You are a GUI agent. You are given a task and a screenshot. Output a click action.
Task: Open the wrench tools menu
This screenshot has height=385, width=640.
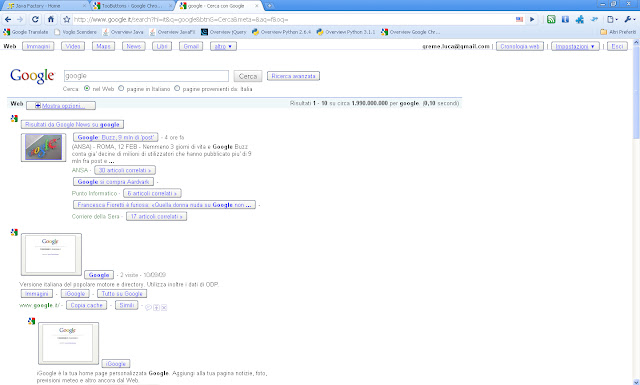click(x=629, y=19)
